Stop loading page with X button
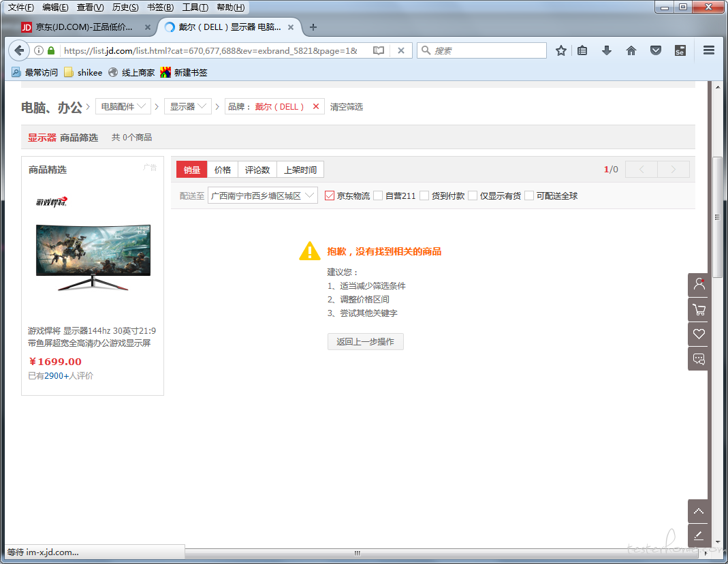 tap(401, 50)
